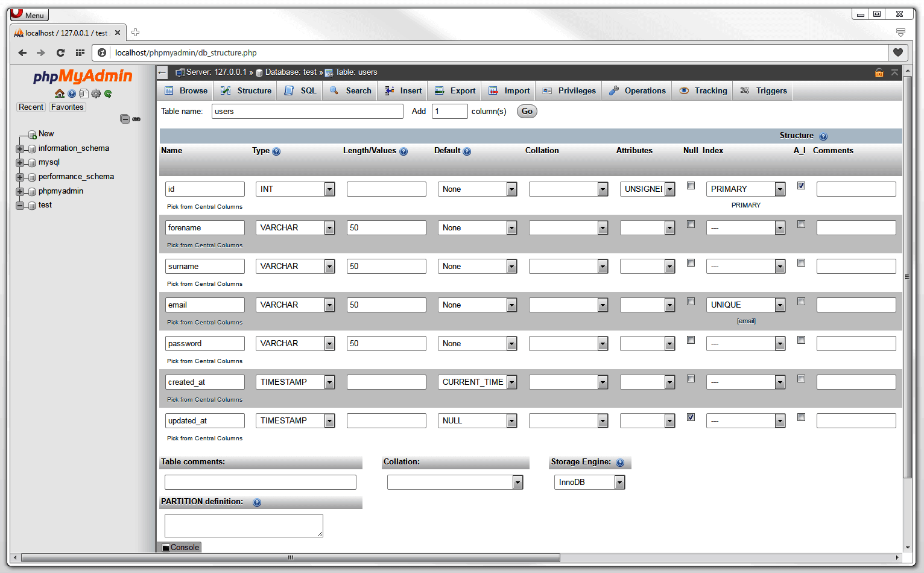
Task: Enable the Null checkbox for email column
Action: point(691,301)
